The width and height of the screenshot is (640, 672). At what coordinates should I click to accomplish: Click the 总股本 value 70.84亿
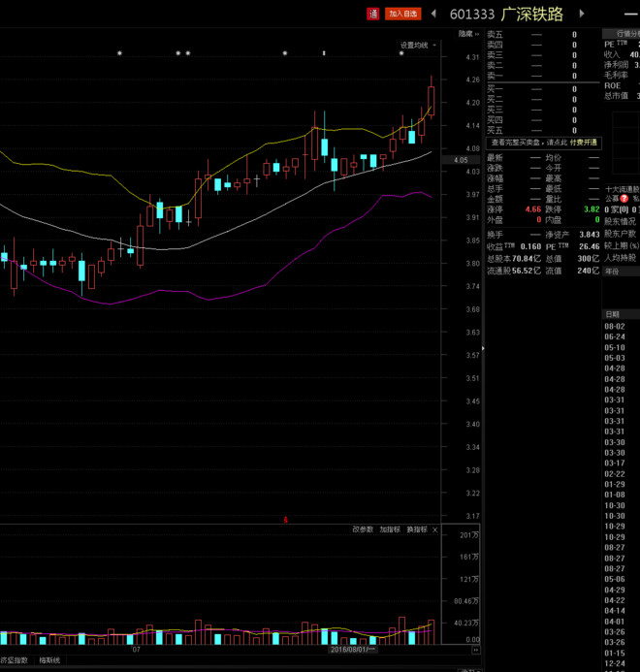pos(527,259)
